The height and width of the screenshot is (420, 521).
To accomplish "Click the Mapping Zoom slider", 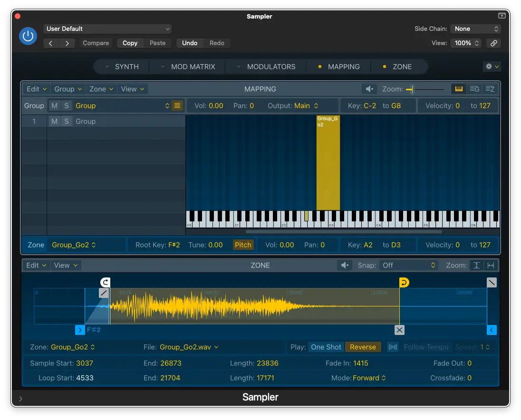I will pos(425,89).
